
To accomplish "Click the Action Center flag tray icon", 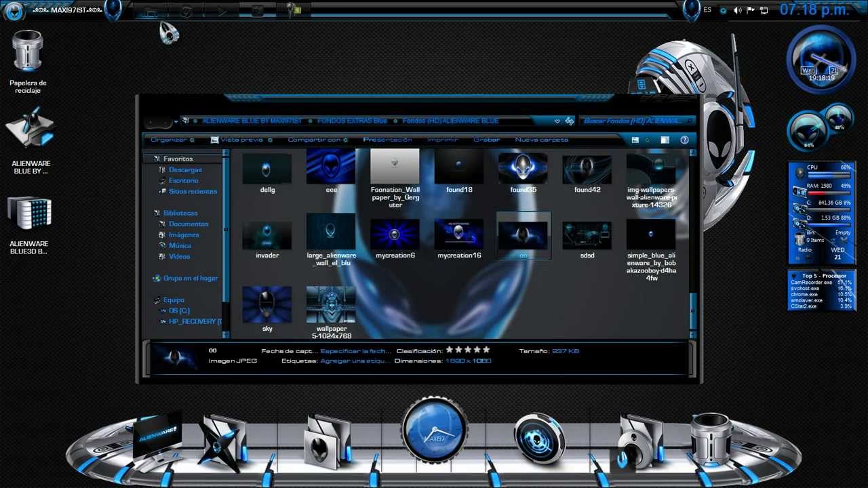I will (751, 10).
